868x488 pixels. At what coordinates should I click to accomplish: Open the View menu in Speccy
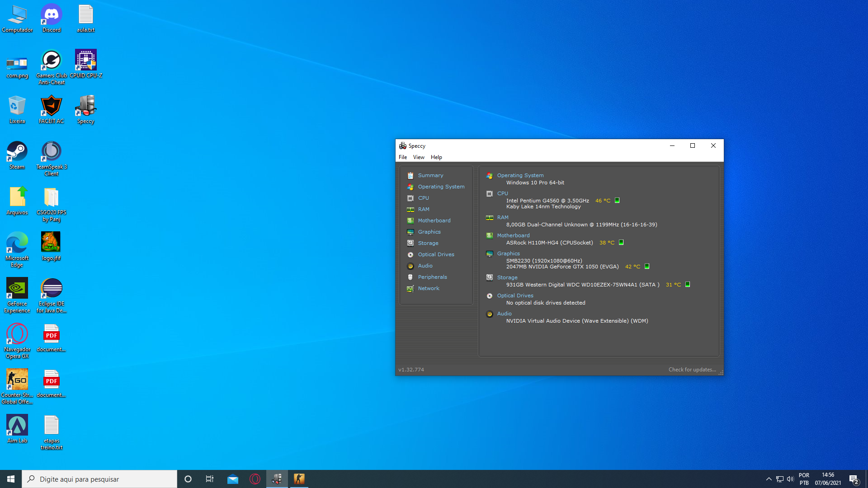(419, 157)
